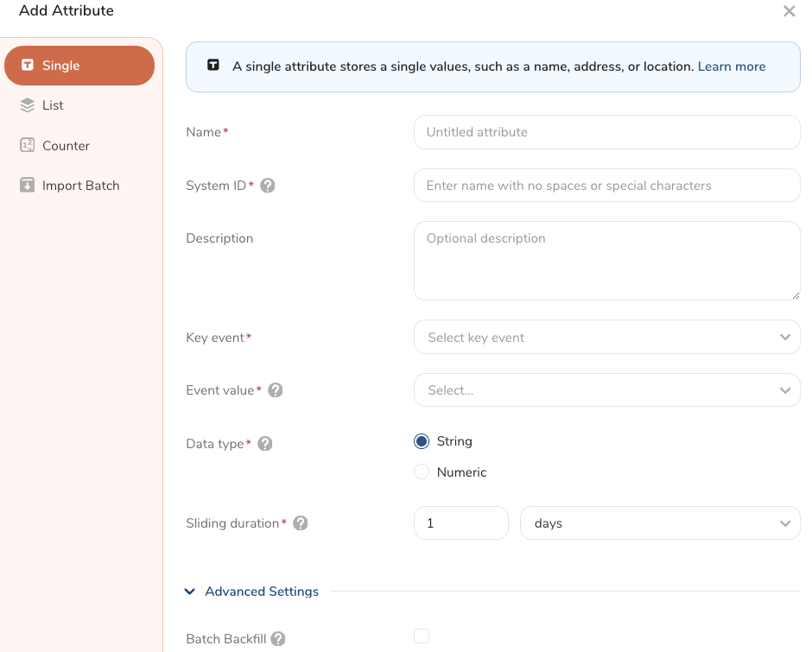
Task: Click the Event value help icon
Action: coord(276,390)
